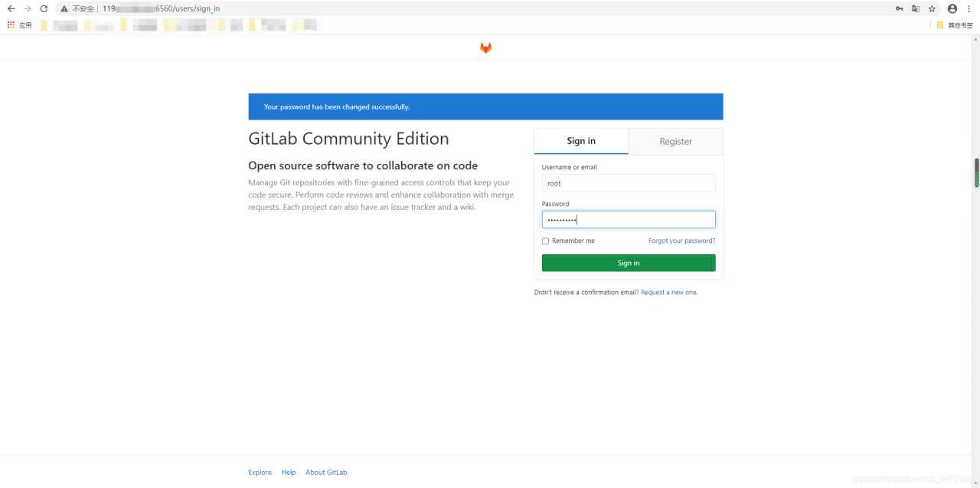
Task: Click the green Sign in button
Action: (x=629, y=263)
